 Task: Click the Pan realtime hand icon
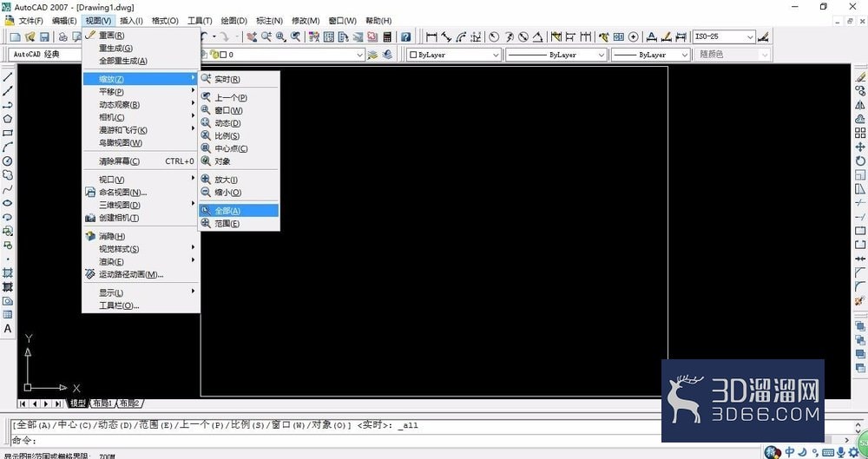coord(252,37)
